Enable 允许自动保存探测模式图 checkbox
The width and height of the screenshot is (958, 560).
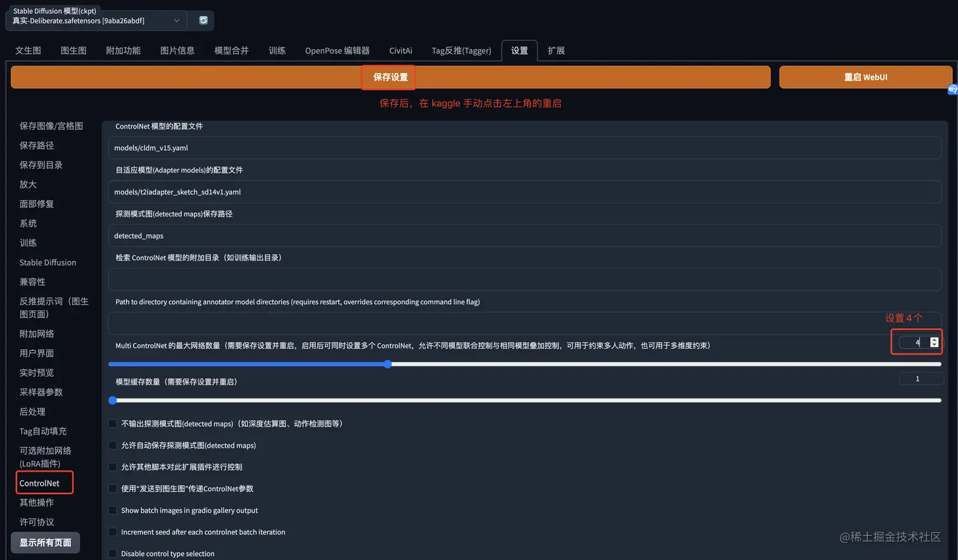[x=113, y=445]
